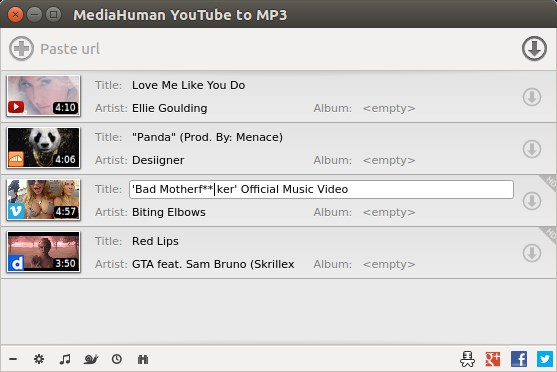This screenshot has height=372, width=557.
Task: Open the clock history icon
Action: click(x=117, y=359)
